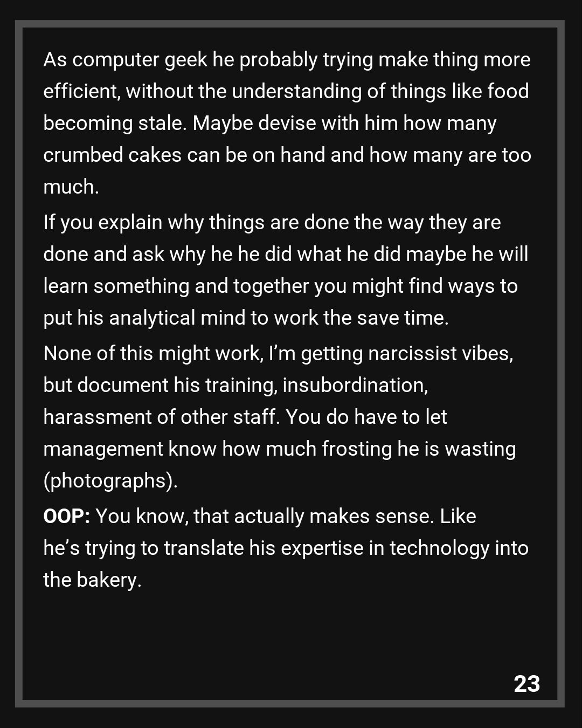Click the phrase 'harassment of other staff.'
This screenshot has width=582, height=728.
click(162, 417)
